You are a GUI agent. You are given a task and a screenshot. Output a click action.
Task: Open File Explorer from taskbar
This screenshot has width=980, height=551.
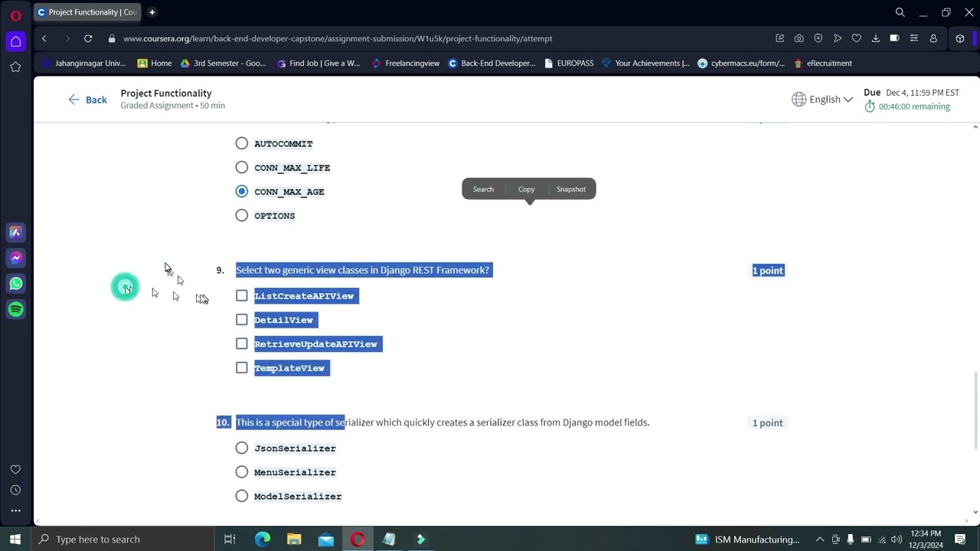294,540
